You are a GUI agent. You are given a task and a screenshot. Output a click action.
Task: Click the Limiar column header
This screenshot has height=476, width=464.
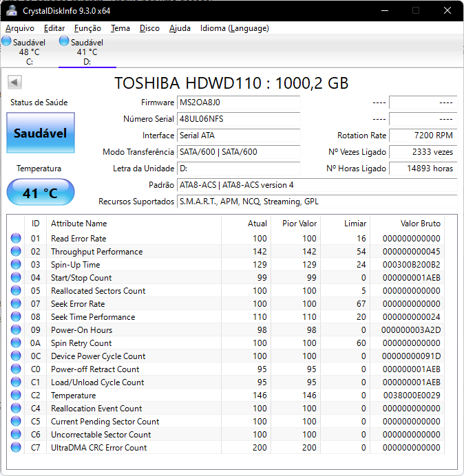345,224
